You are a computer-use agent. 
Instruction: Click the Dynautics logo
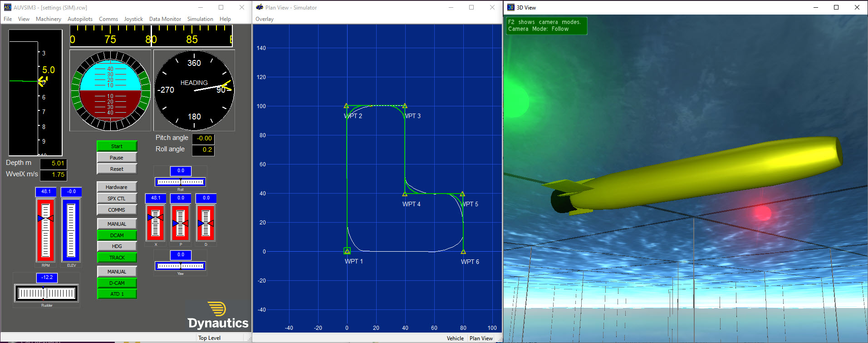click(218, 316)
